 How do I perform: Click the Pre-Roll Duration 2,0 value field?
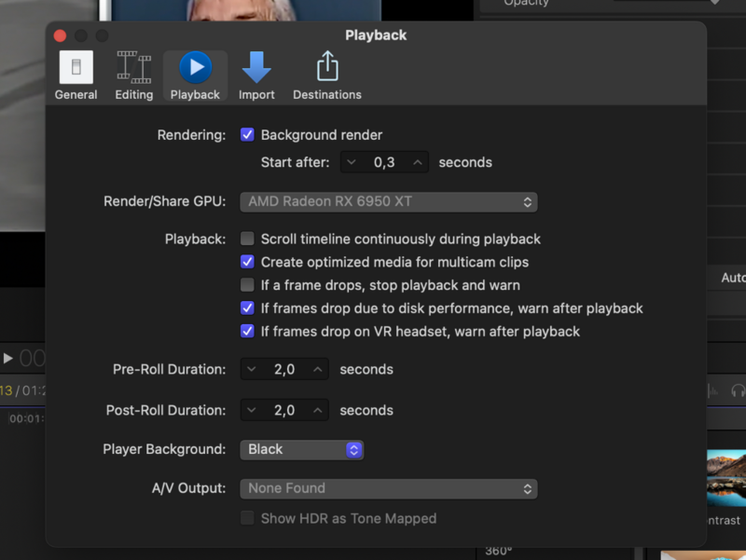coord(284,369)
